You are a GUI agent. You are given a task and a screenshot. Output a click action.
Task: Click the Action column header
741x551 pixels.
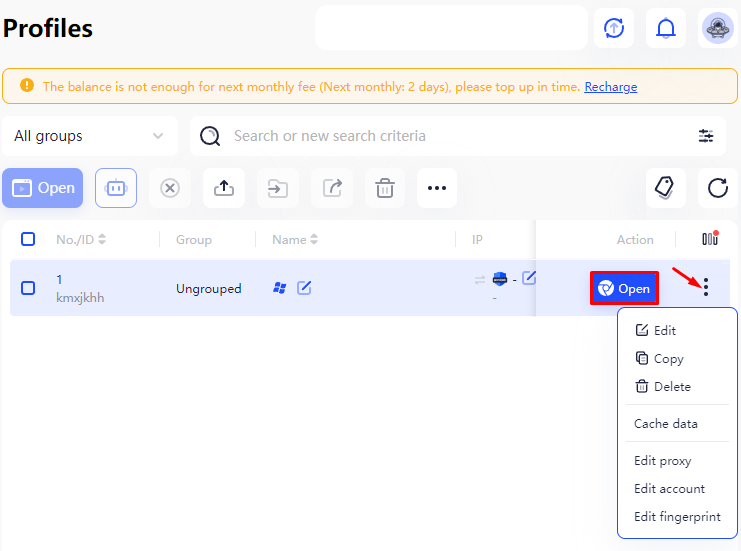pos(635,240)
